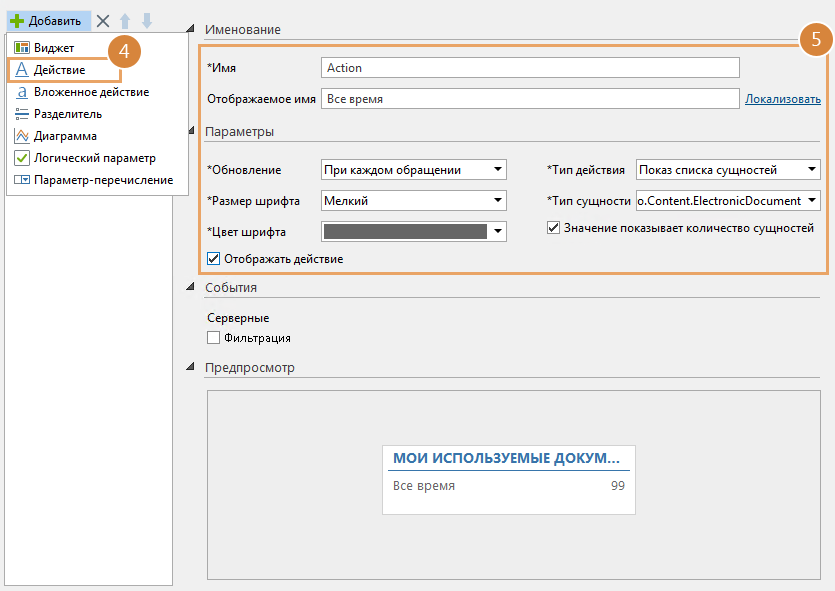835x591 pixels.
Task: Click the Имя text field
Action: 530,68
